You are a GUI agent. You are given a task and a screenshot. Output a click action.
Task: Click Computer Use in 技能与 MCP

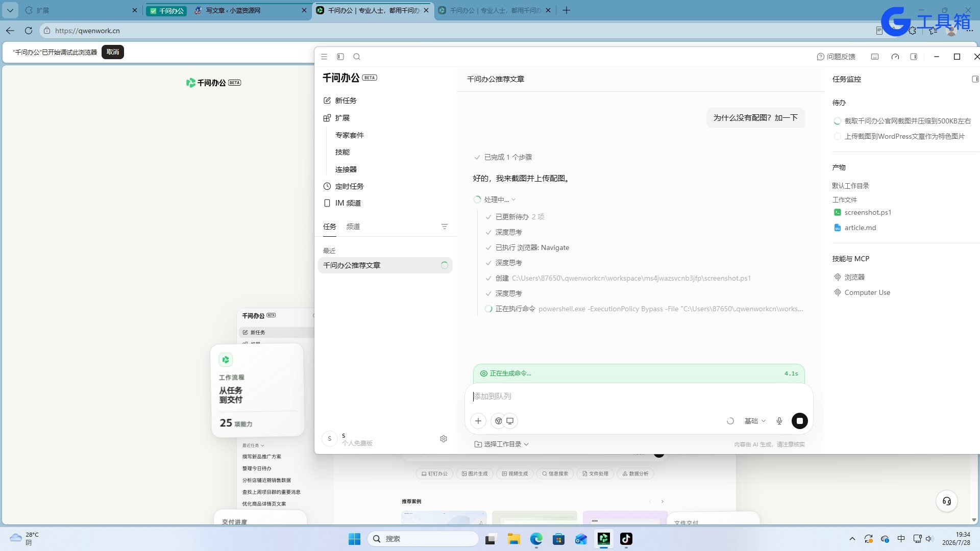(x=862, y=292)
